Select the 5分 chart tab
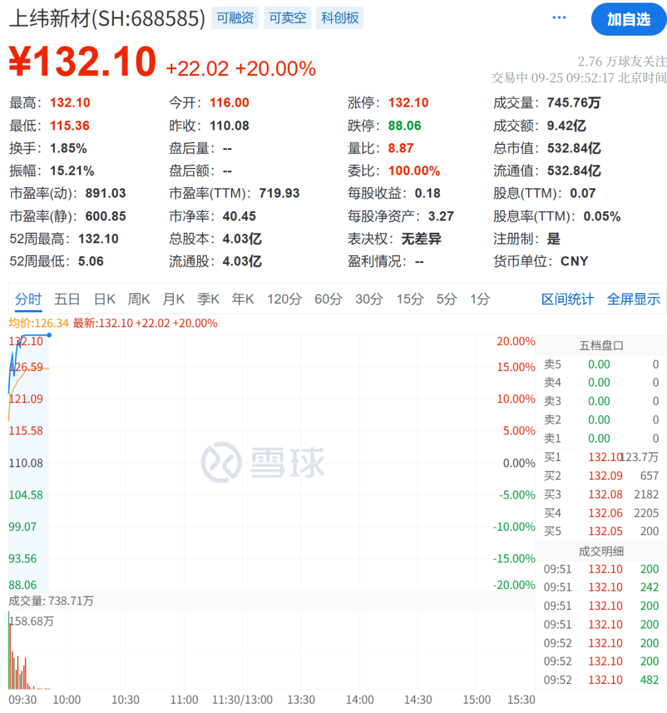667x713 pixels. [446, 299]
